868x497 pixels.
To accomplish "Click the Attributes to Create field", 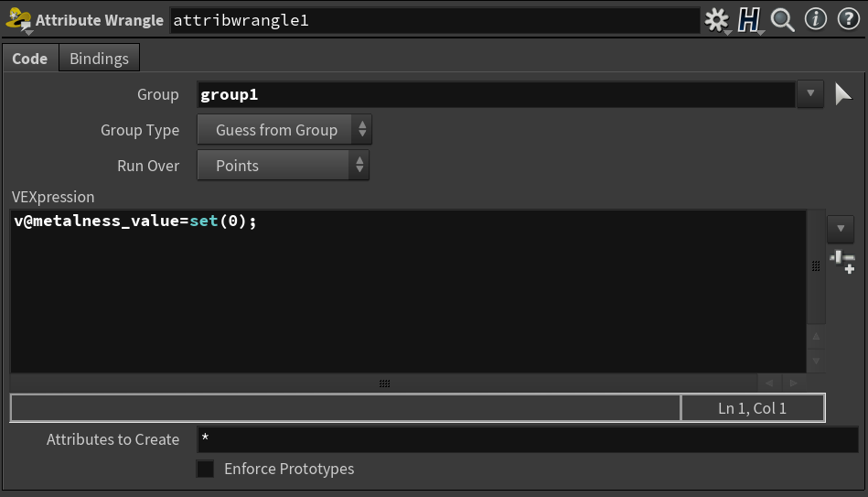I will coord(528,439).
